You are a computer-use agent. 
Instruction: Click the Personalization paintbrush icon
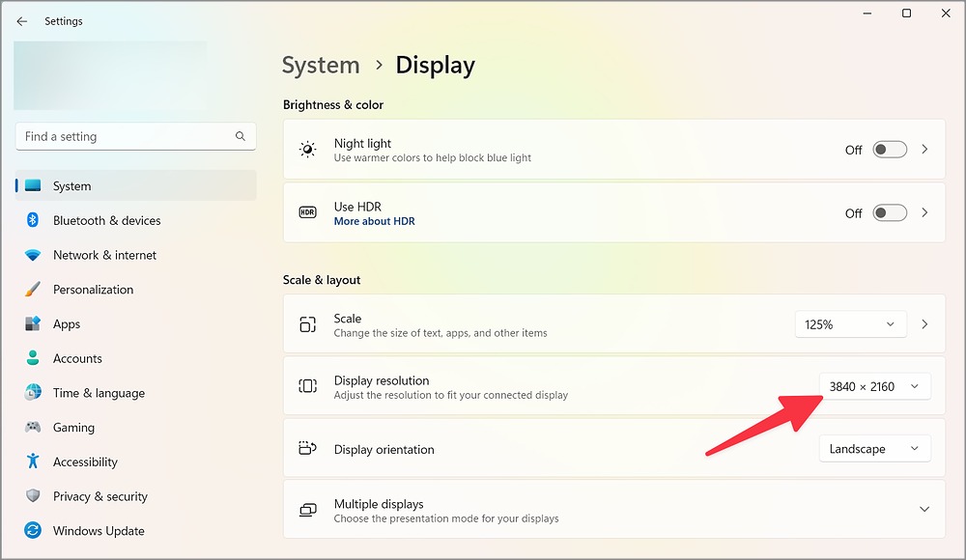[33, 289]
